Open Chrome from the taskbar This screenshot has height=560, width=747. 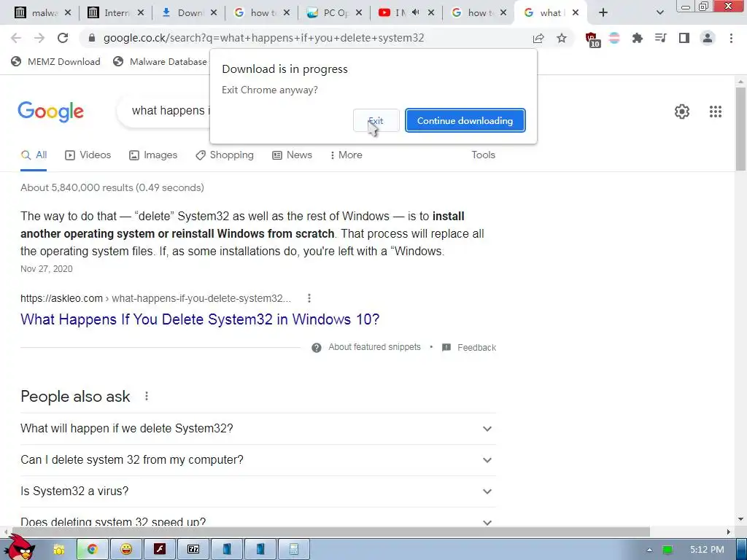[92, 550]
